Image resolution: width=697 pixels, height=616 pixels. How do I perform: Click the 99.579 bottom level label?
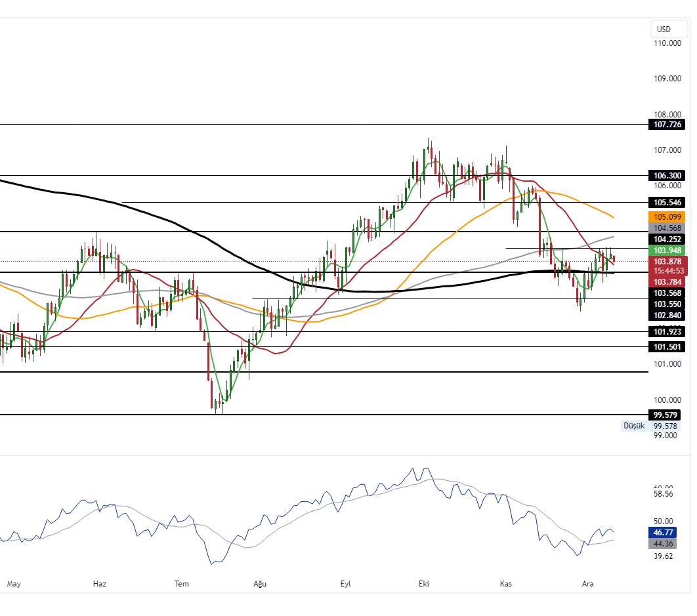click(665, 415)
